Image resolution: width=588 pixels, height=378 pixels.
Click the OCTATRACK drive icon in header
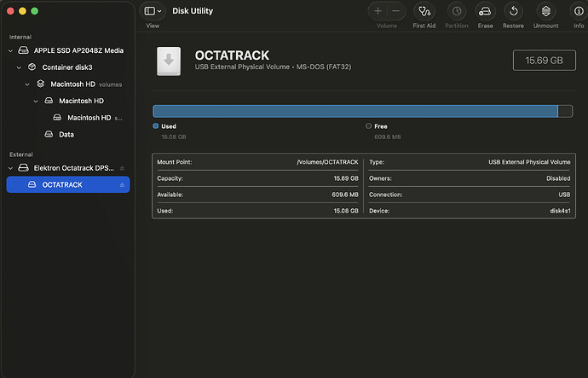pos(169,61)
